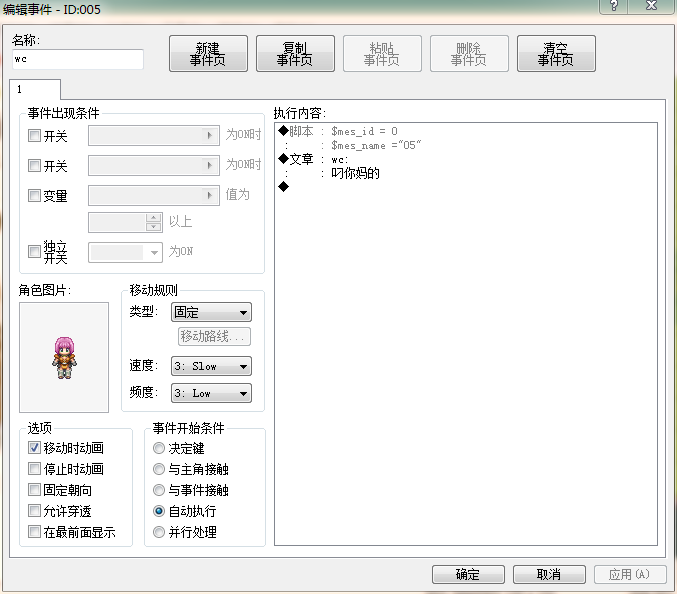
Task: Click 确定 to confirm
Action: click(468, 575)
